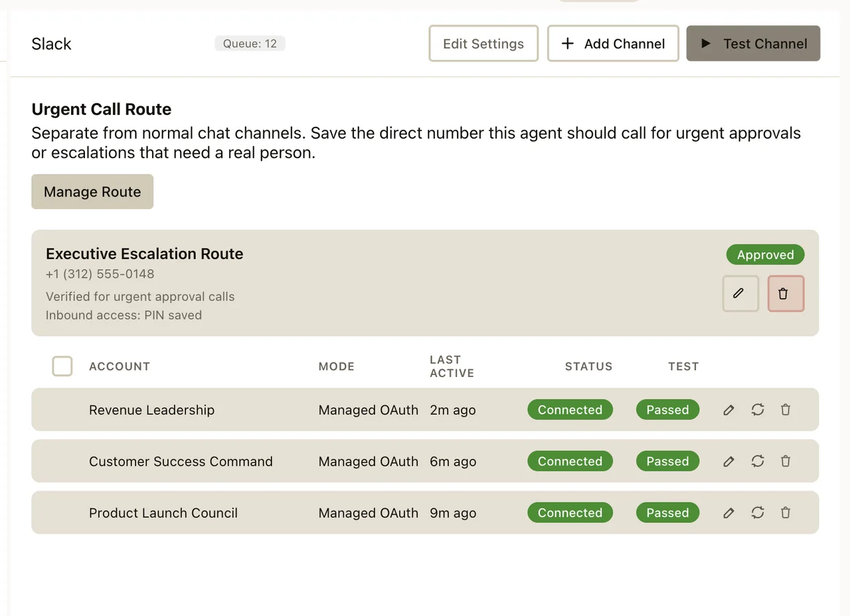
Task: Open Edit Settings
Action: tap(483, 44)
